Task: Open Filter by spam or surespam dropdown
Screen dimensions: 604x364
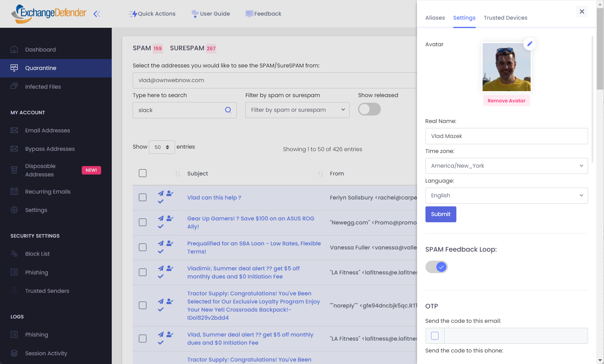Action: pyautogui.click(x=297, y=110)
